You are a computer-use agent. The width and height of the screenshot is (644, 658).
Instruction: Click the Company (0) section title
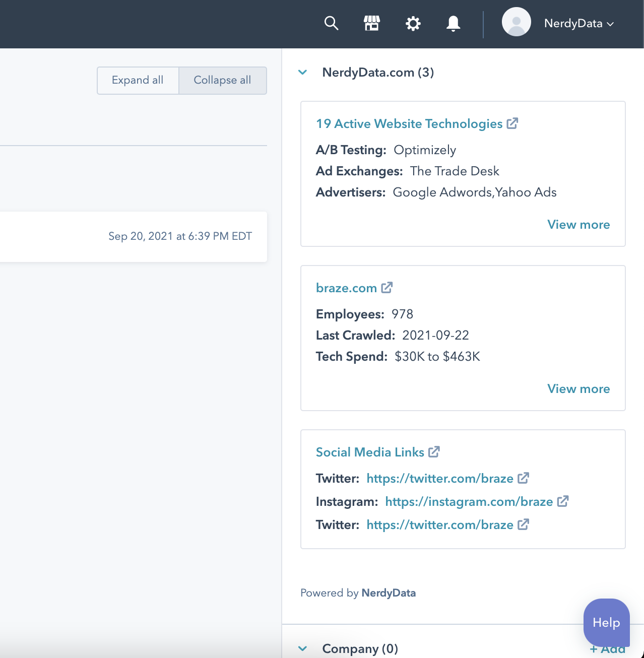click(x=360, y=649)
